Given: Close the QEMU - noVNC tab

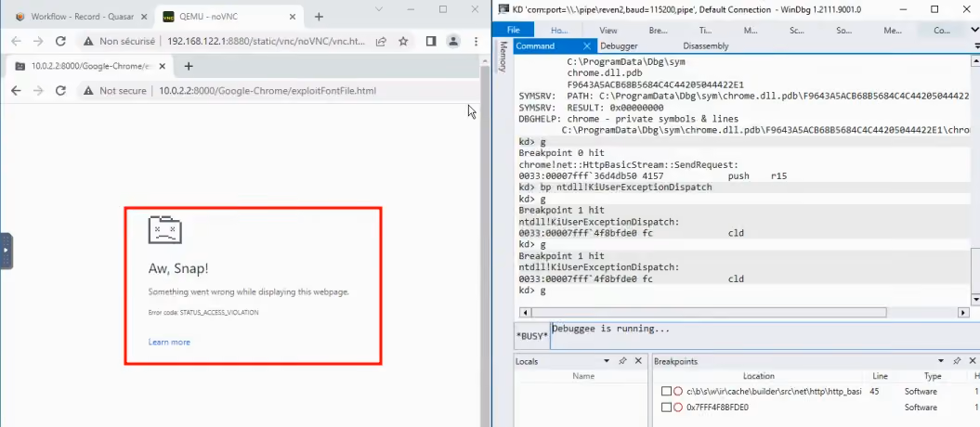Looking at the screenshot, I should coord(291,17).
